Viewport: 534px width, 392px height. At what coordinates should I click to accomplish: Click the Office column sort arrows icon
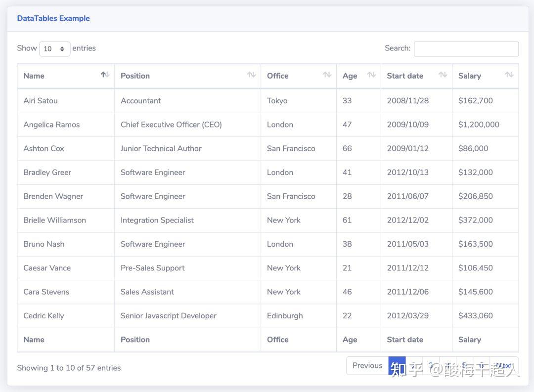tap(327, 75)
